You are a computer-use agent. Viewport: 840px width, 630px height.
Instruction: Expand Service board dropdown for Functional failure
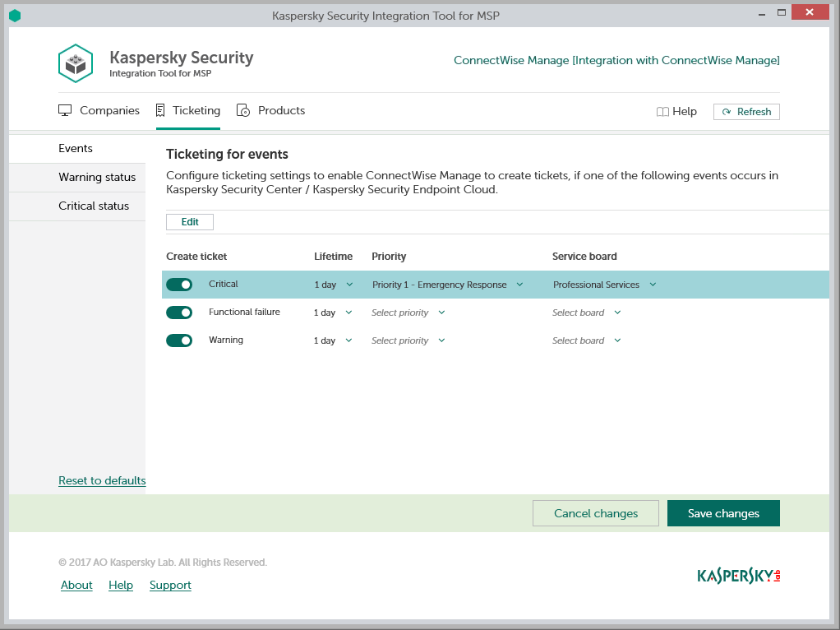586,313
